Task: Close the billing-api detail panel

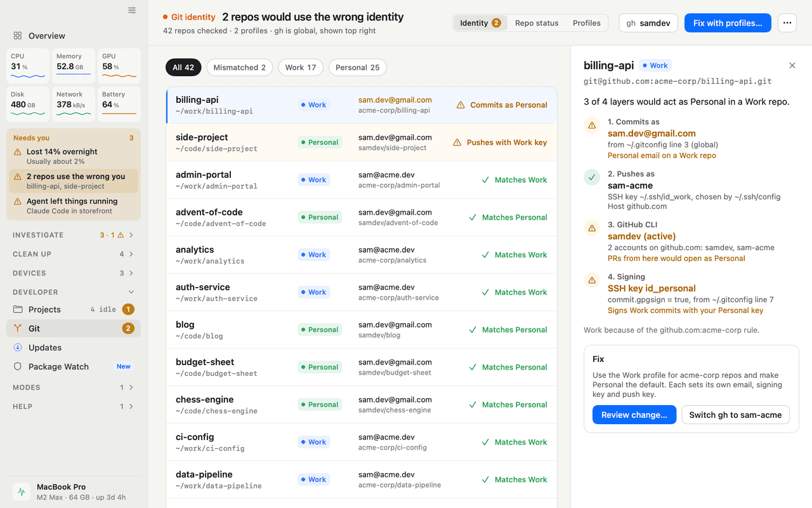Action: [792, 65]
